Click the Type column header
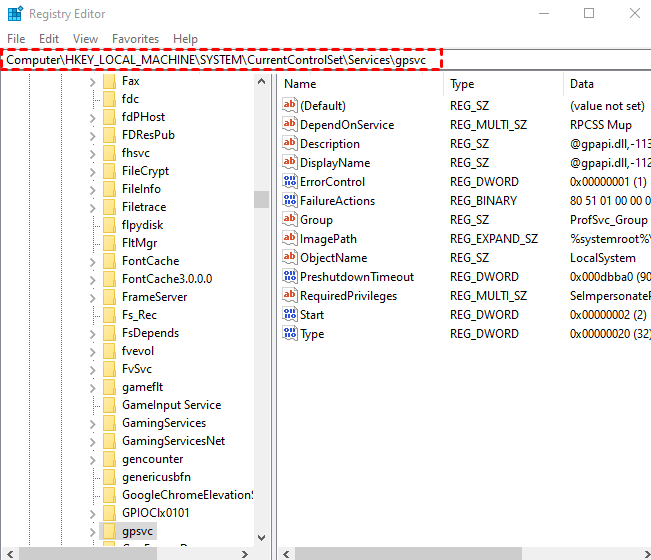Viewport: 651px width, 560px height. coord(504,84)
